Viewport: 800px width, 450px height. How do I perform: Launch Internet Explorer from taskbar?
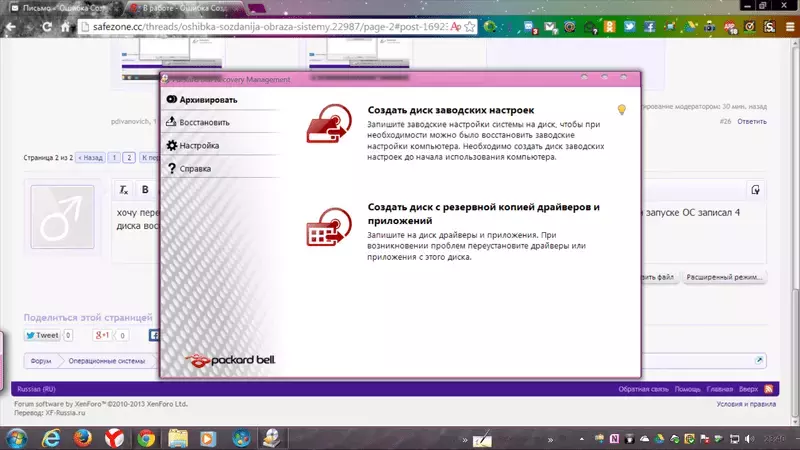51,438
